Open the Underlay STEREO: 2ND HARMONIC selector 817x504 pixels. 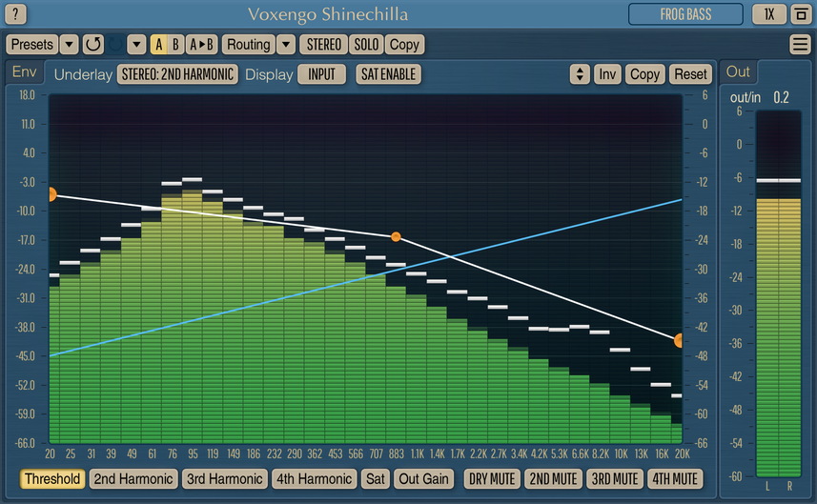click(x=177, y=73)
